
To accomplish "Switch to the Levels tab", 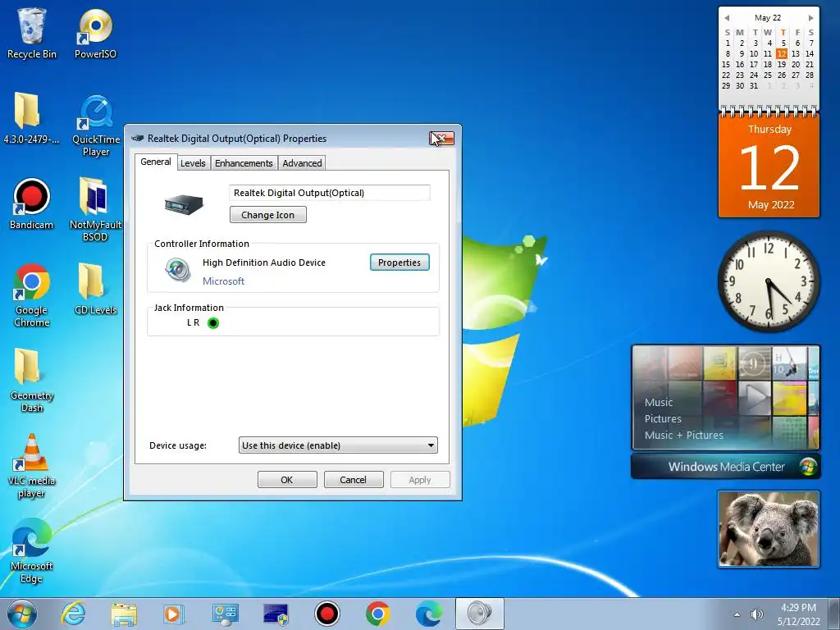I will [193, 163].
